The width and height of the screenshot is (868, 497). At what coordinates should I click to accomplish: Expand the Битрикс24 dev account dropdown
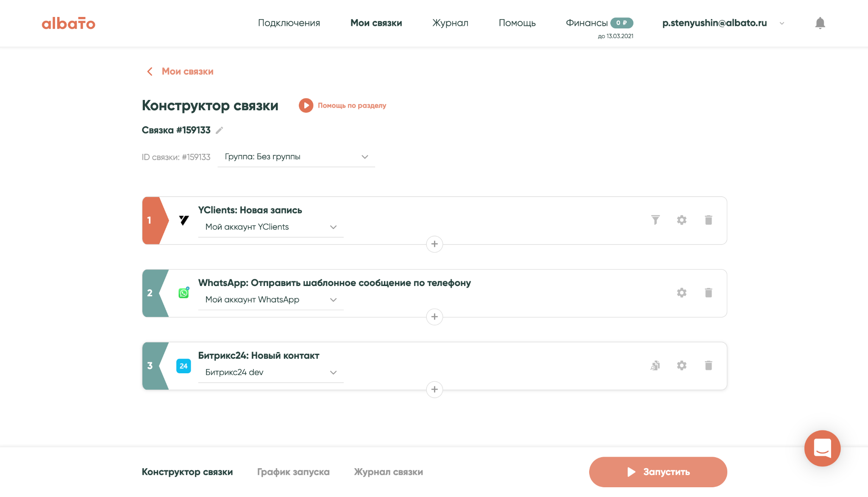pyautogui.click(x=271, y=372)
